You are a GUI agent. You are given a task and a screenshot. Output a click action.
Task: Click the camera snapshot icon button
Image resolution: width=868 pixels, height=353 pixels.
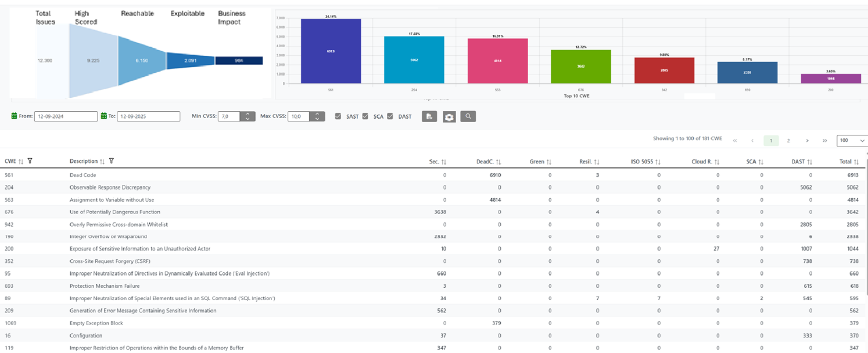(x=449, y=116)
